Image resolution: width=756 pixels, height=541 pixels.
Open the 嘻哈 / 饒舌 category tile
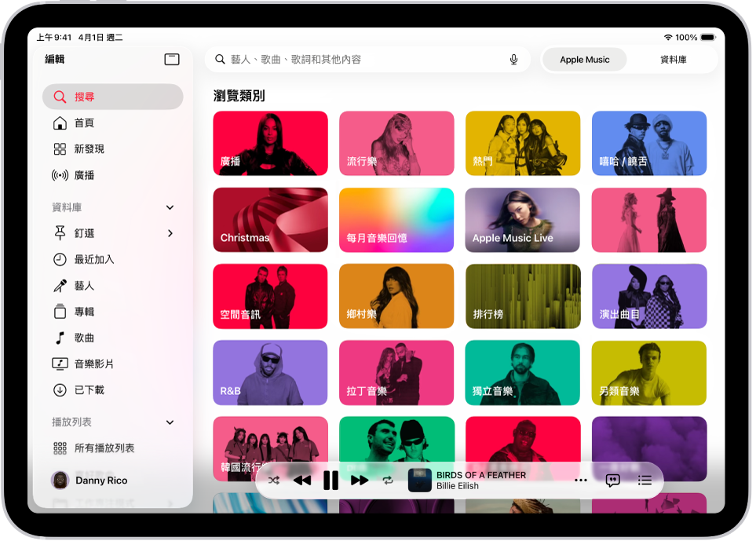[649, 143]
